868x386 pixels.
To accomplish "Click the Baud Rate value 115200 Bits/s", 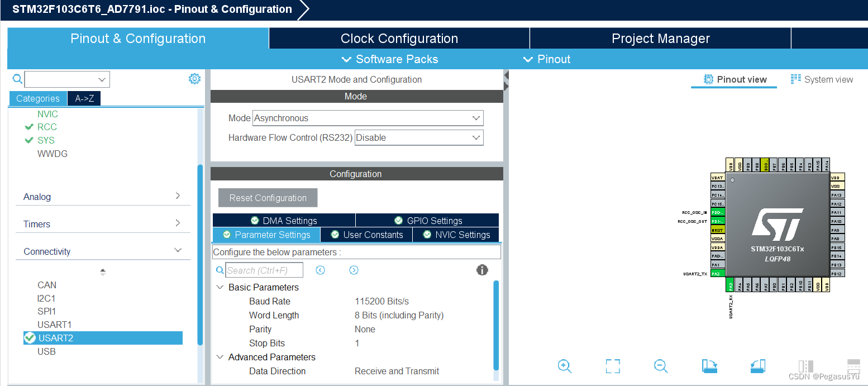I will tap(381, 301).
